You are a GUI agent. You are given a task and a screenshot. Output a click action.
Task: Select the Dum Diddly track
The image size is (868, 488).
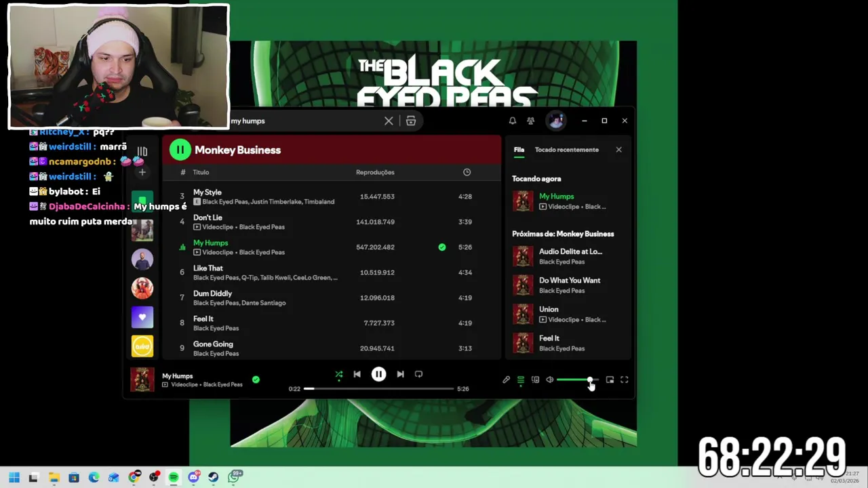pos(332,298)
